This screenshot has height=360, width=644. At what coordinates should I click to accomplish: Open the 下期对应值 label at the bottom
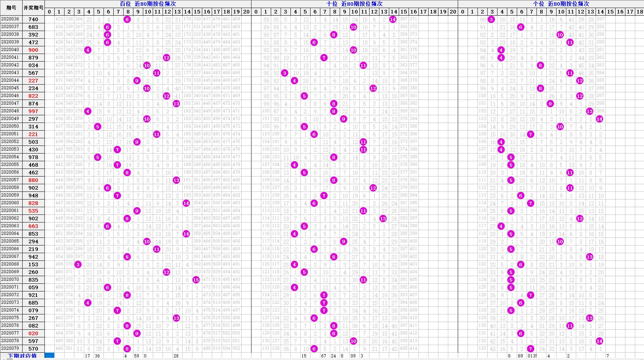coord(23,356)
